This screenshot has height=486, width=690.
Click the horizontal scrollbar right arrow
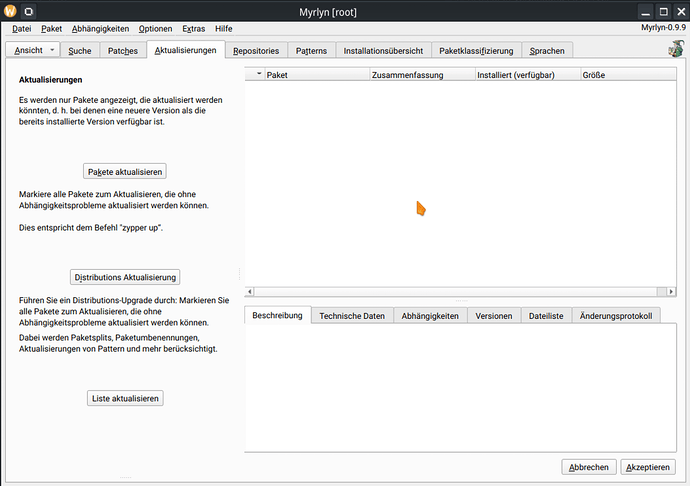coord(672,292)
